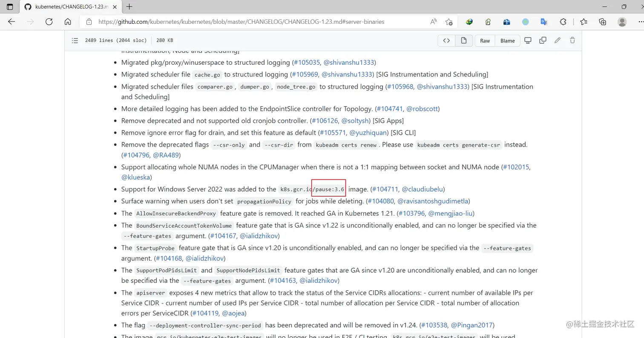
Task: Open pull request #104163 link
Action: click(283, 280)
